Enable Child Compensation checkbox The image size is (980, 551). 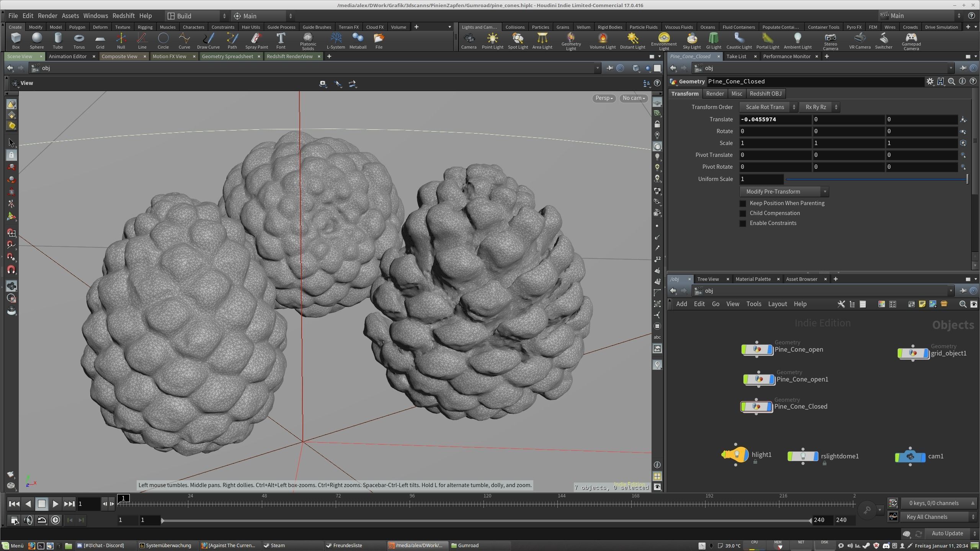pyautogui.click(x=743, y=214)
